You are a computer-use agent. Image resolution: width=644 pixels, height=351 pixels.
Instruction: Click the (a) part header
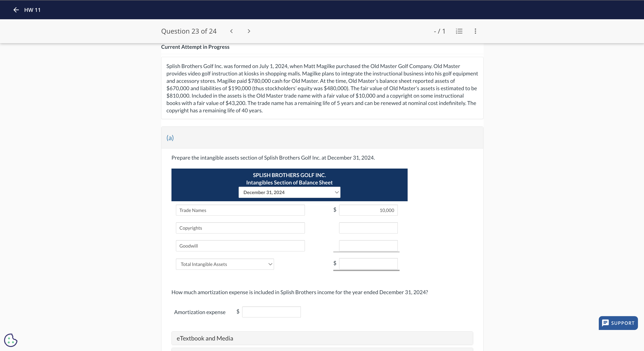[170, 138]
